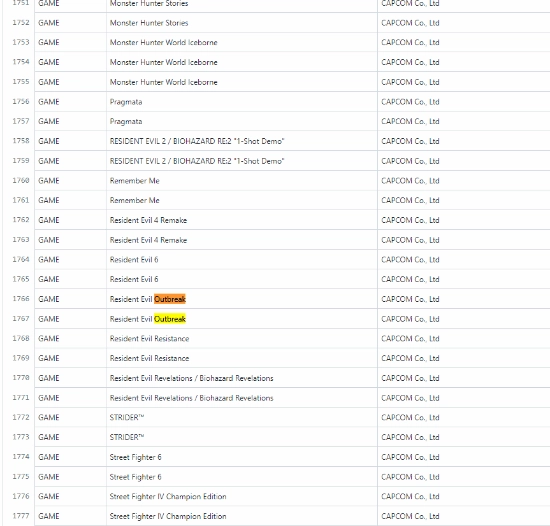Select row header 1777

tap(21, 516)
